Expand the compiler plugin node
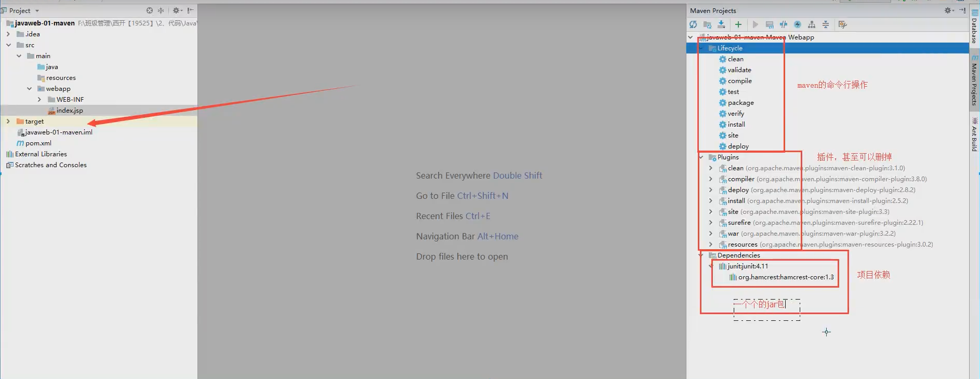 pyautogui.click(x=711, y=179)
